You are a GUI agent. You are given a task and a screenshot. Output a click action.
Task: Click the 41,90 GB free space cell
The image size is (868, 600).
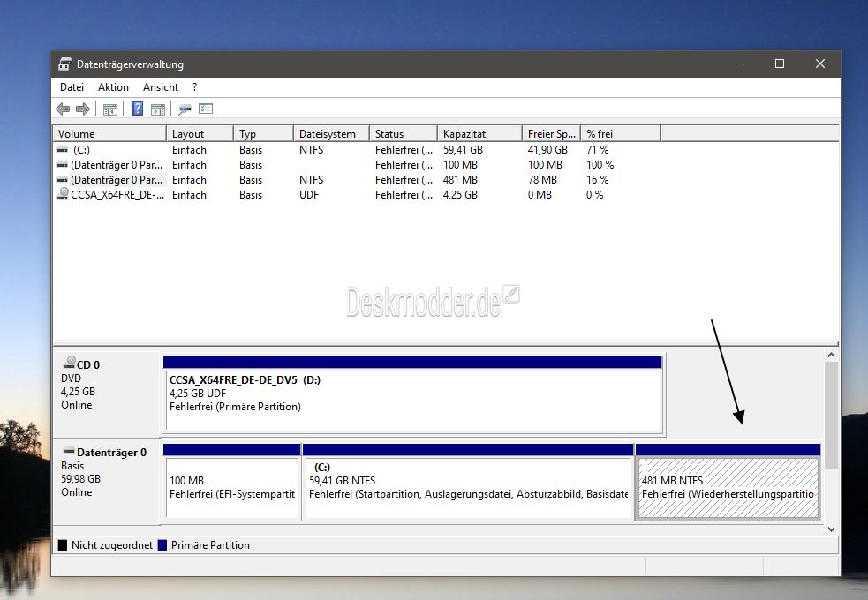[547, 150]
